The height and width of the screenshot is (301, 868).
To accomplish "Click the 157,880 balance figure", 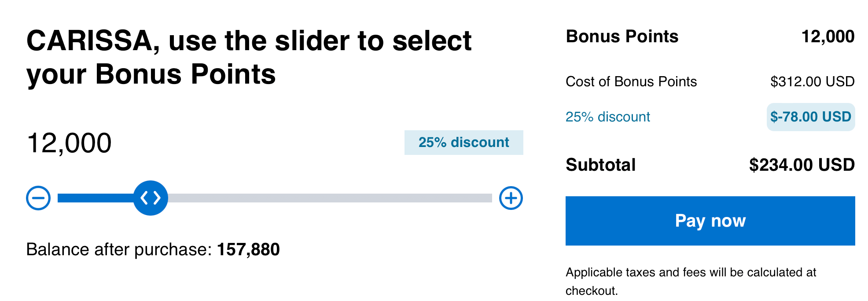I will point(248,250).
